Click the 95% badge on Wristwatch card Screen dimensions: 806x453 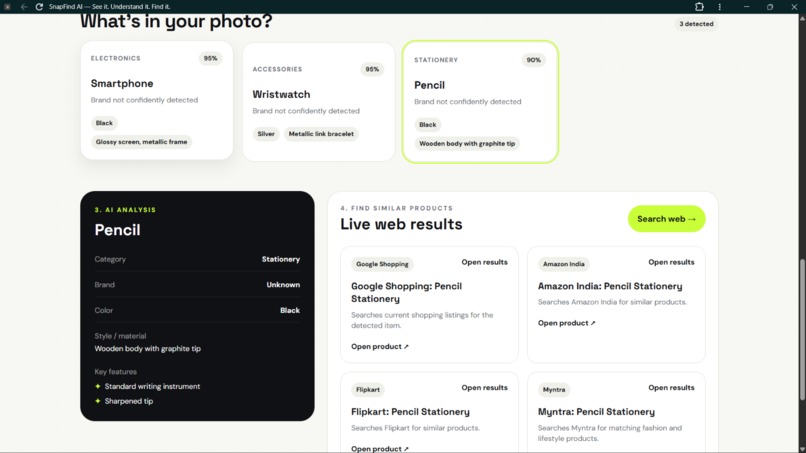[372, 69]
